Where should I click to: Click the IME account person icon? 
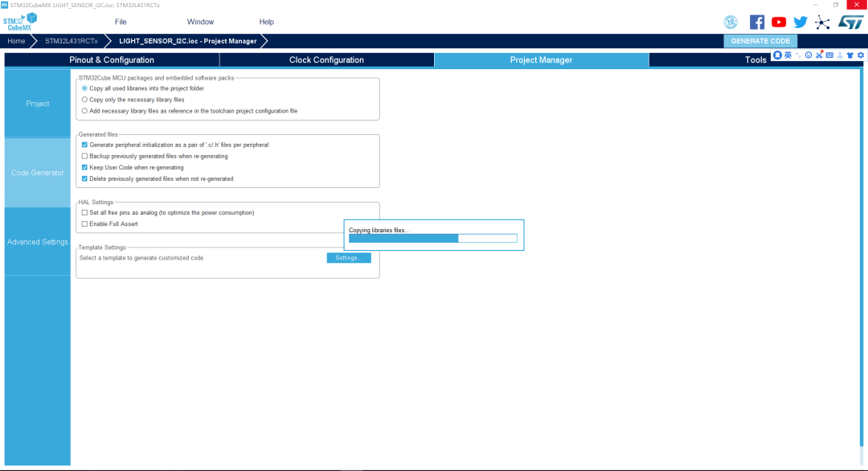tap(840, 55)
